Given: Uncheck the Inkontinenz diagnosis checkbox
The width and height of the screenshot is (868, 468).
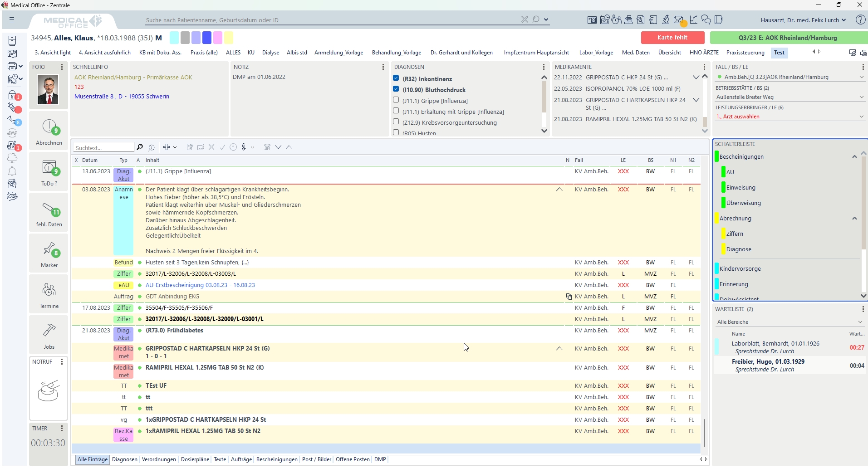Looking at the screenshot, I should coord(396,78).
